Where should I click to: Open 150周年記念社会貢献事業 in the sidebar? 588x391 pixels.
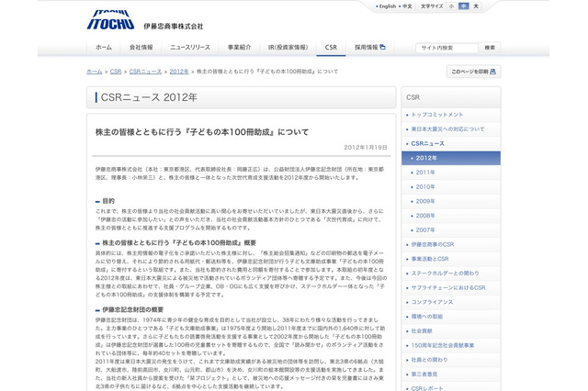point(451,346)
